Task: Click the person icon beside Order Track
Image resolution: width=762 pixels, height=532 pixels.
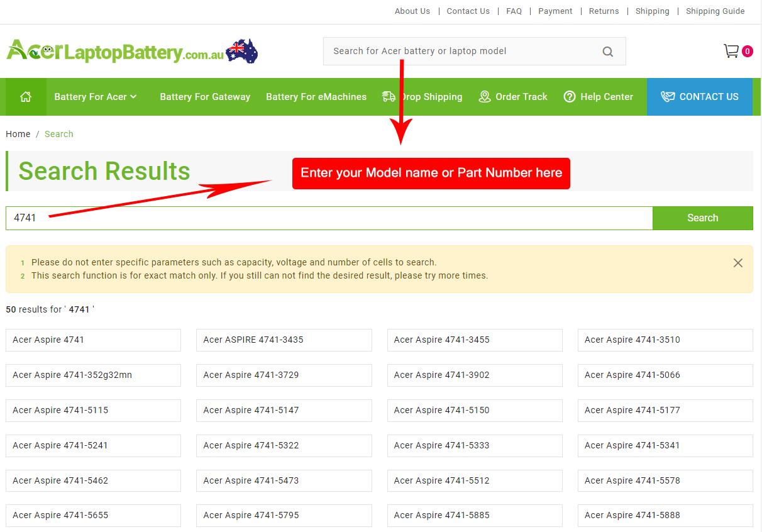Action: coord(485,96)
